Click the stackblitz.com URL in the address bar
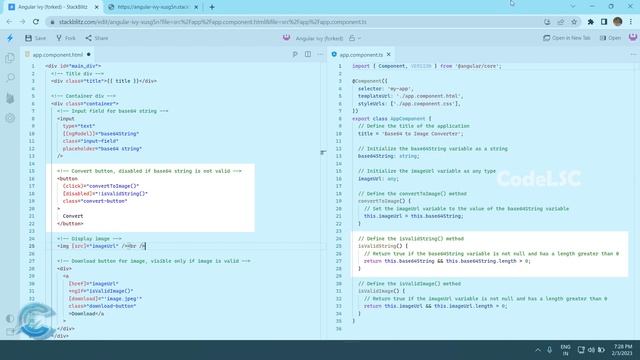 [213, 22]
